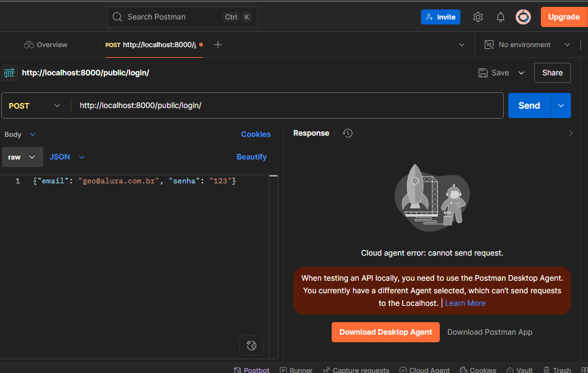The image size is (588, 373).
Task: Open the raw body type dropdown
Action: click(22, 157)
